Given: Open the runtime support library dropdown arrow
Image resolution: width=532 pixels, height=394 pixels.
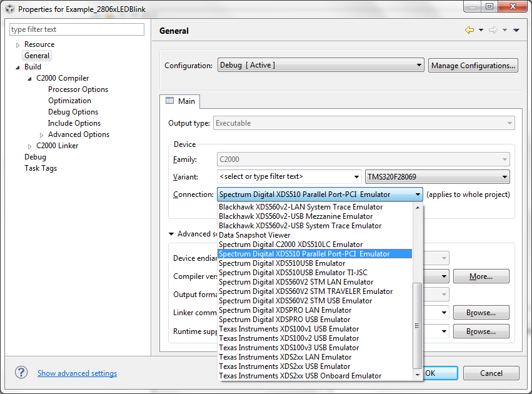Looking at the screenshot, I should coord(444,331).
